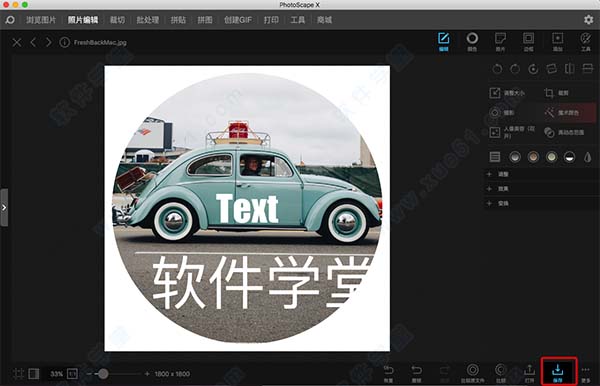Open the HDR (高动态范围) tool
The width and height of the screenshot is (600, 386).
tap(564, 132)
